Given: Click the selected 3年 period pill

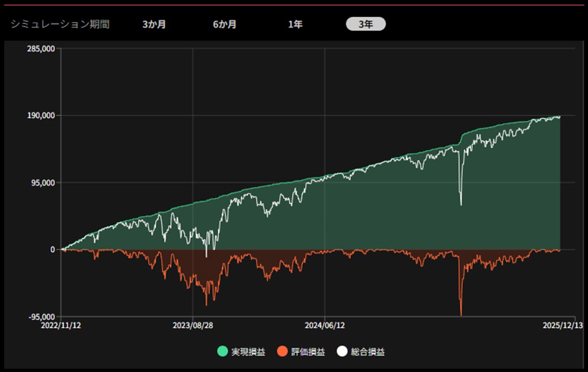Looking at the screenshot, I should coord(366,24).
